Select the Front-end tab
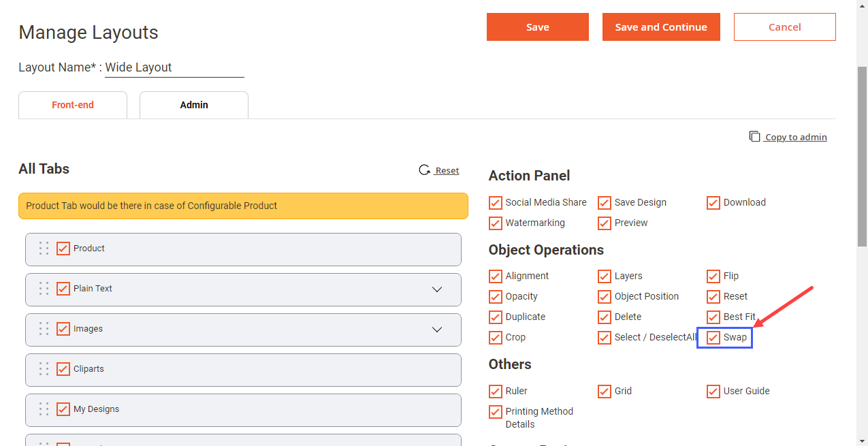The height and width of the screenshot is (446, 868). [73, 106]
